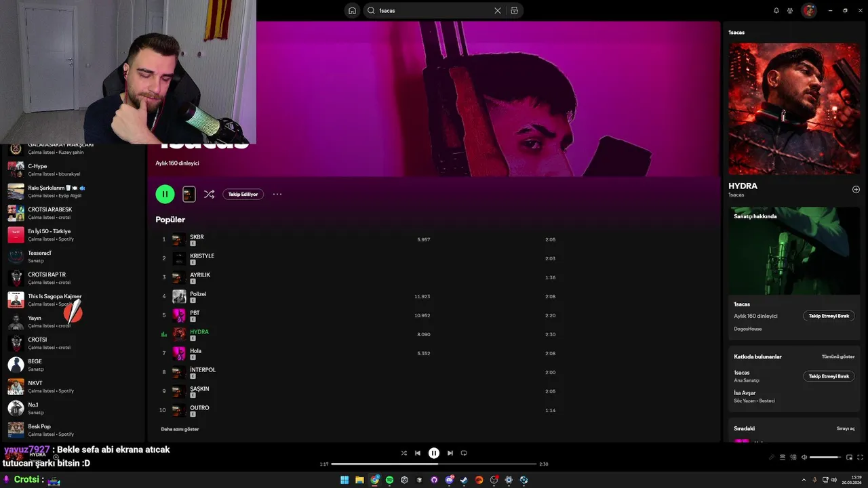868x488 pixels.
Task: Toggle the Queue icon in player bar
Action: coord(782,457)
